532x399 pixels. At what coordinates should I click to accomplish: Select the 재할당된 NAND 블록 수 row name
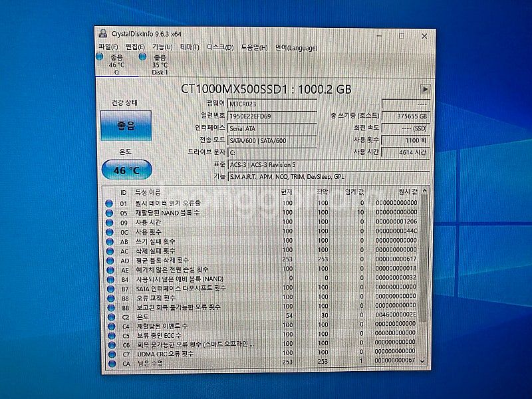click(168, 213)
